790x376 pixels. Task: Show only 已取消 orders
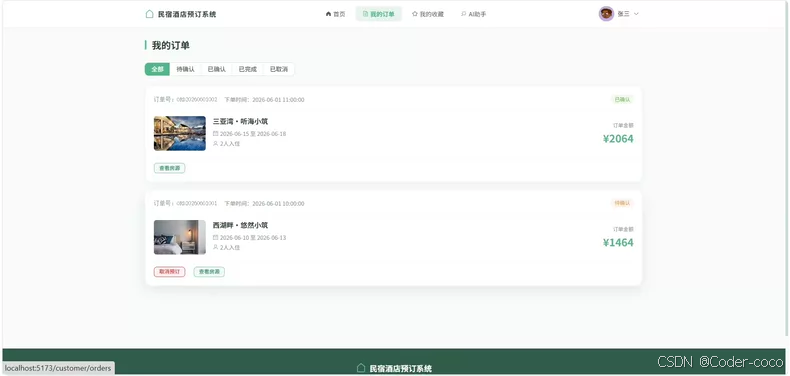pos(279,69)
